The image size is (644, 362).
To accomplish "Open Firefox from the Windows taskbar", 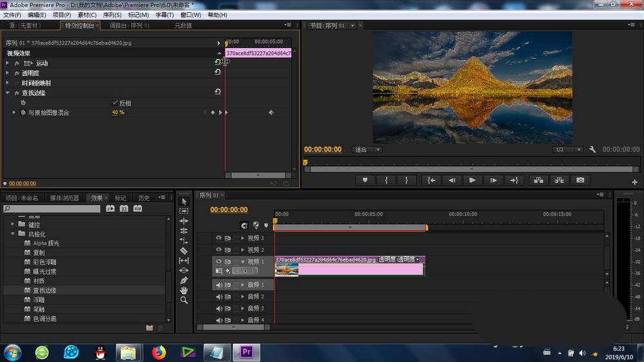I will (158, 352).
